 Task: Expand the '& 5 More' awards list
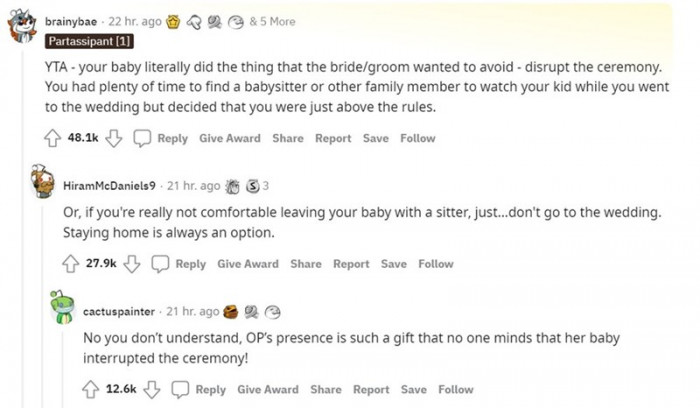pyautogui.click(x=272, y=21)
